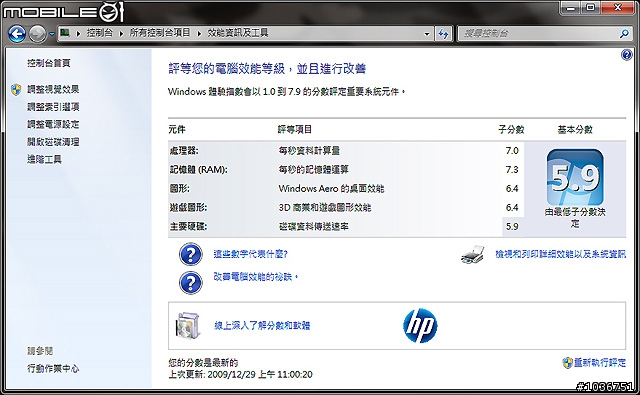Minimize the window

(571, 8)
